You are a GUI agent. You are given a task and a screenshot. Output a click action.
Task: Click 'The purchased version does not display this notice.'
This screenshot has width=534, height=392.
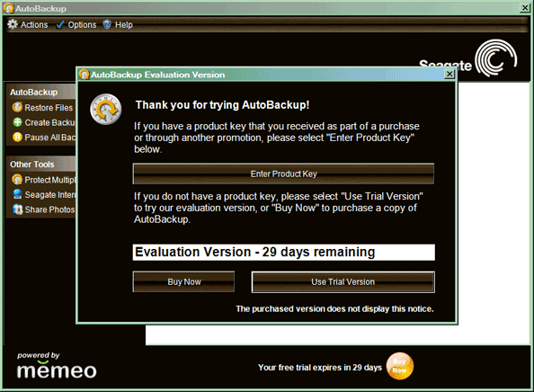(x=334, y=309)
